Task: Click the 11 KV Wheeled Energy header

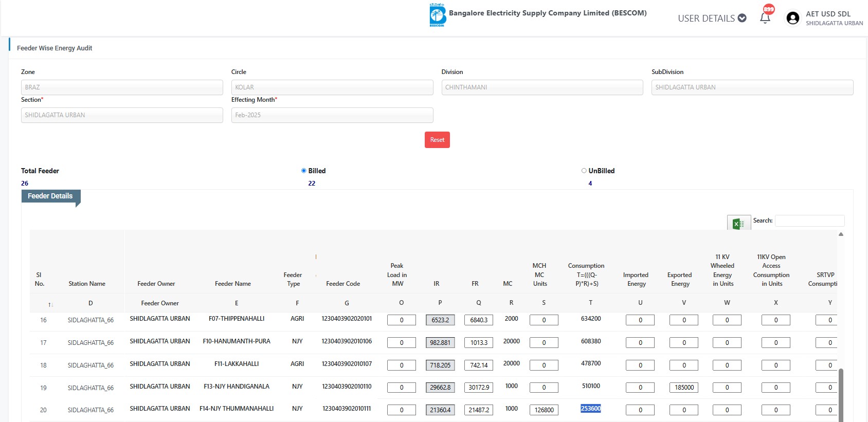Action: (x=722, y=270)
